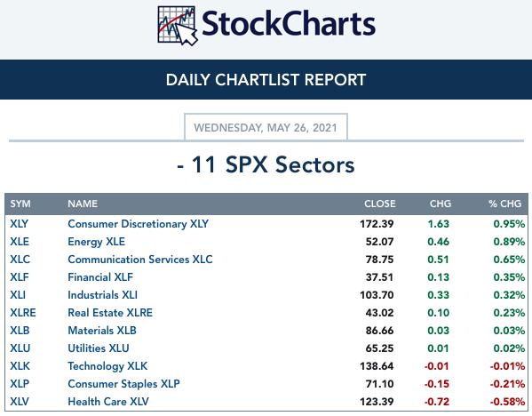Click the CLOSE column header
This screenshot has width=532, height=416.
point(379,204)
